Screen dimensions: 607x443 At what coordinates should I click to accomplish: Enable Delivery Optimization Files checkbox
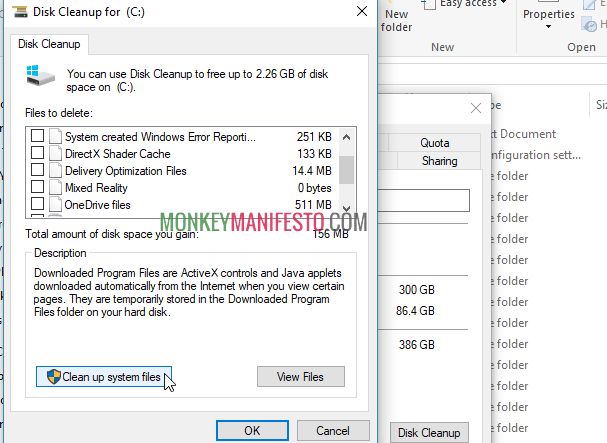tap(38, 170)
